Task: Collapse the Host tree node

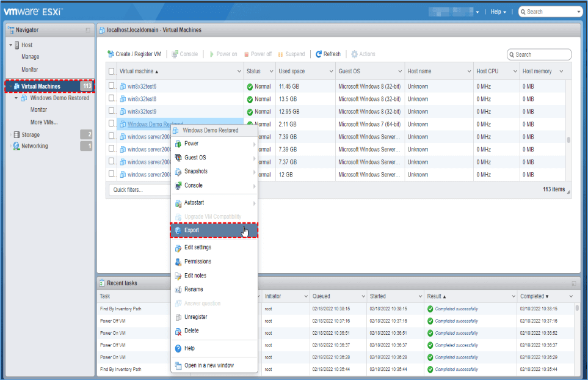Action: [10, 45]
